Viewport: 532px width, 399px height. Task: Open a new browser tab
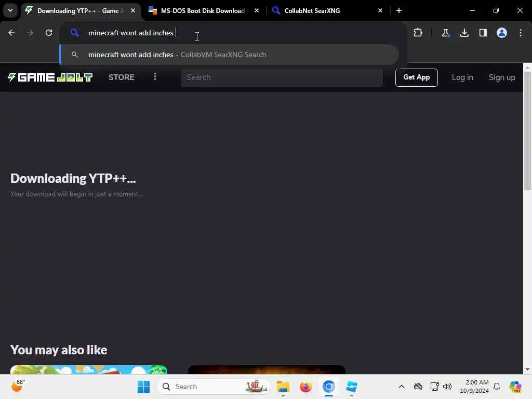[399, 10]
